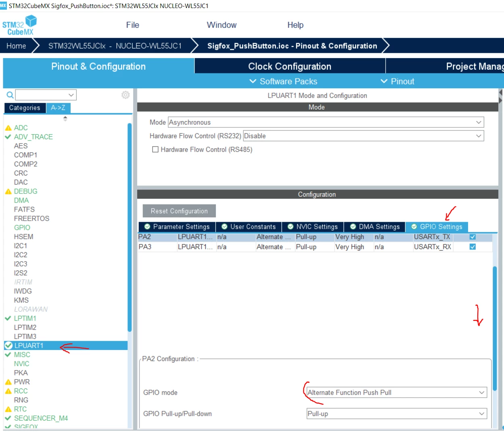Viewport: 504px width, 433px height.
Task: Open the gear settings icon beside search
Action: [125, 95]
